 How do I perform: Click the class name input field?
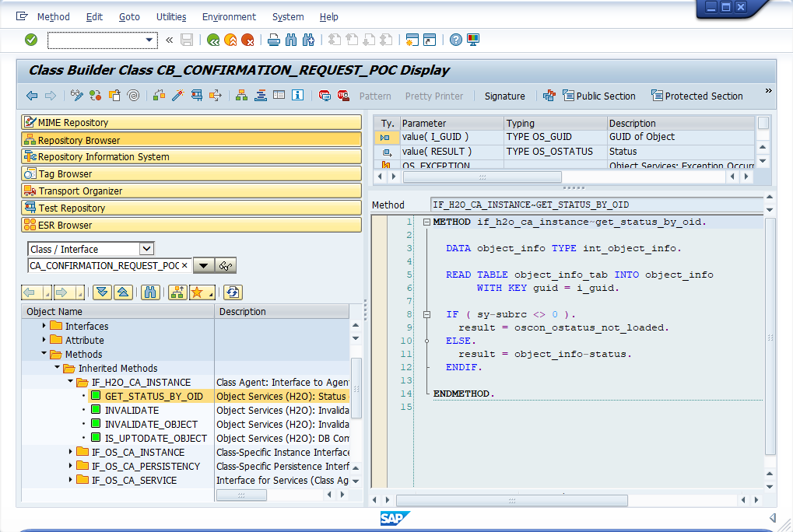coord(110,266)
